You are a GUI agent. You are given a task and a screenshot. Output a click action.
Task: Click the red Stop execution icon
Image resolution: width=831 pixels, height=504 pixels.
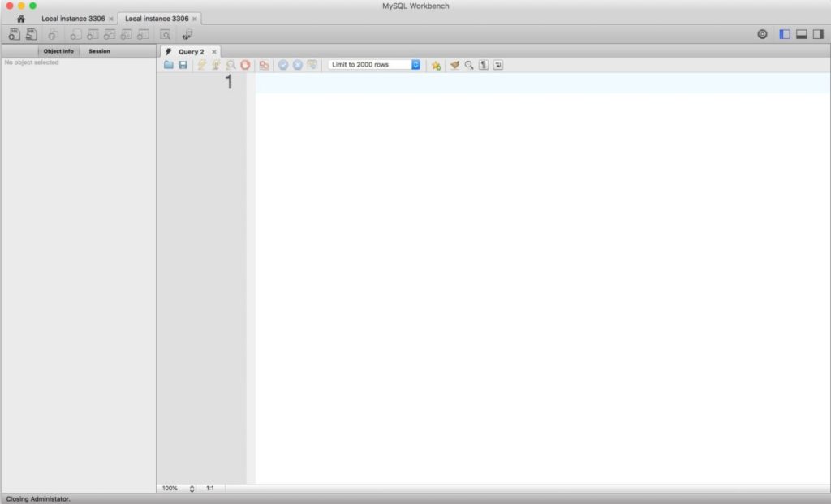[245, 65]
